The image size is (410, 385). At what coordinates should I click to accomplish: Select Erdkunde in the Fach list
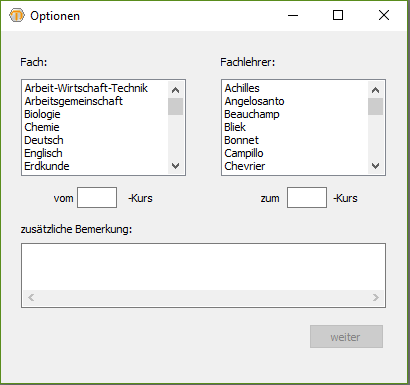tap(47, 166)
